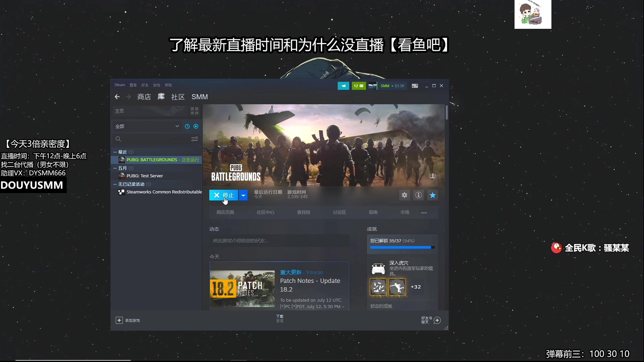Expand the library filter dropdown

pyautogui.click(x=177, y=126)
